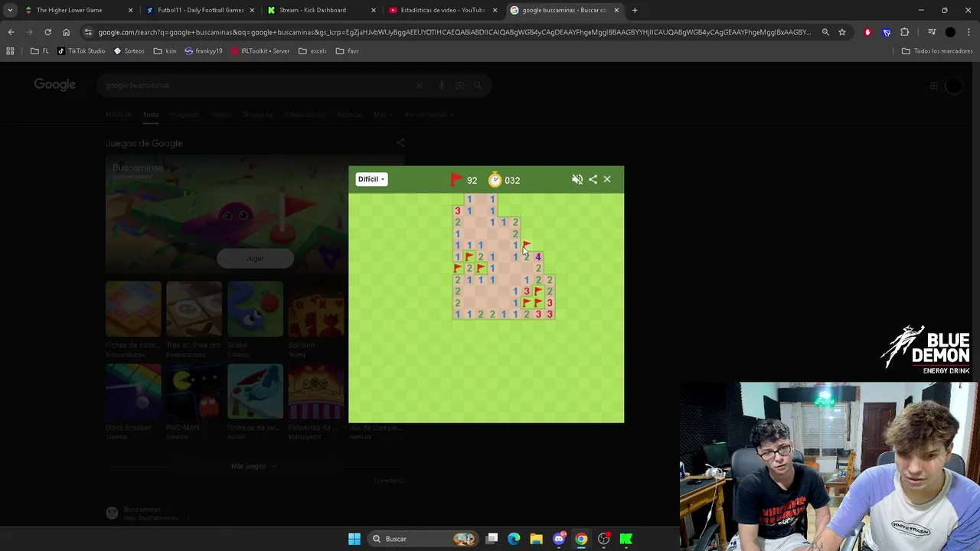Open the favs bookmark folder

348,51
